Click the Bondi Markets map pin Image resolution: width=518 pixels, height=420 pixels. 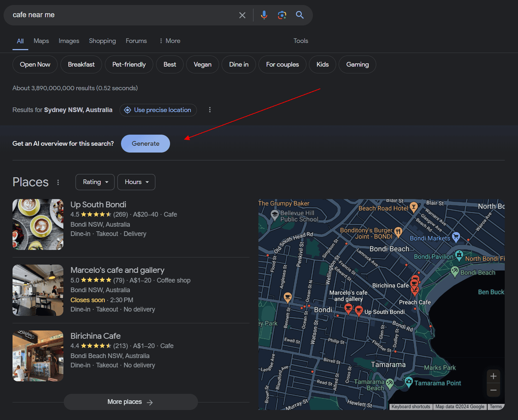click(456, 236)
